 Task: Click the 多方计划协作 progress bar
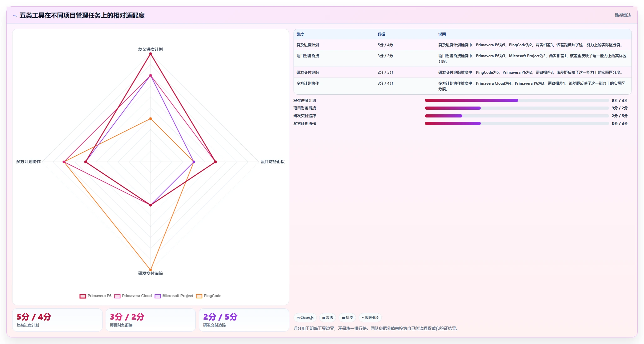(517, 123)
